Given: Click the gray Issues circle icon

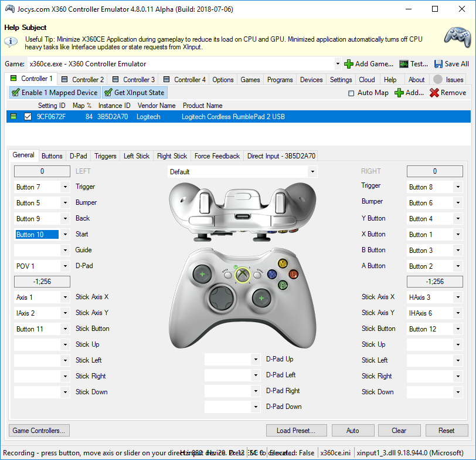Looking at the screenshot, I should click(x=437, y=79).
